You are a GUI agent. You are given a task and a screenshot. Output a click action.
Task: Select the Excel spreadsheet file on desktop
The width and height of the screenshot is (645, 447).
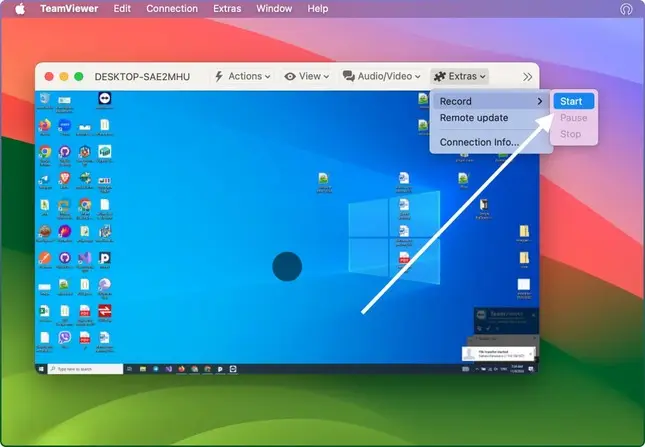click(44, 313)
